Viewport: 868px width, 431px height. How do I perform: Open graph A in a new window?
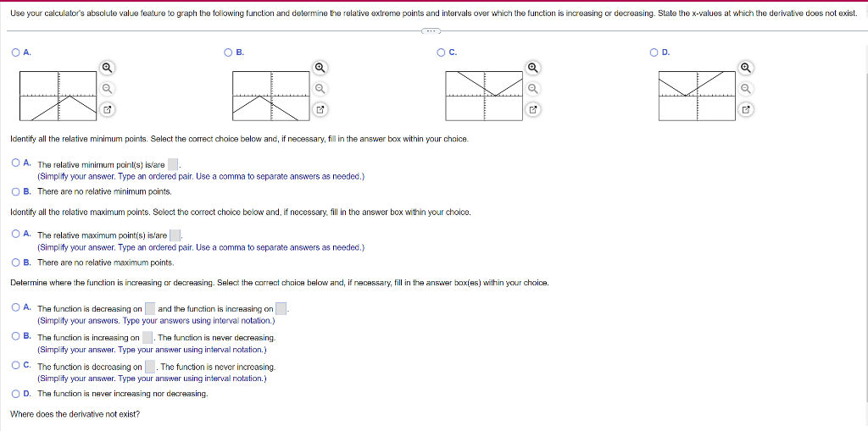click(108, 109)
